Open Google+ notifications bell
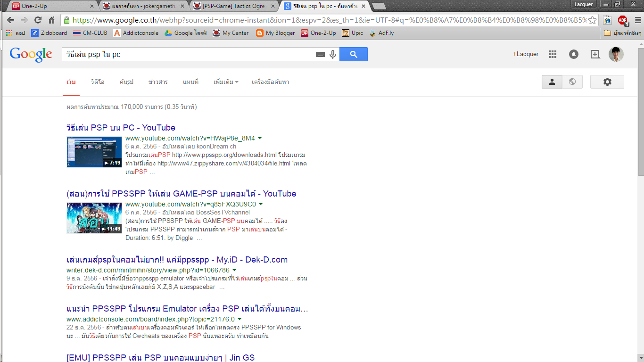Viewport: 644px width, 362px height. point(574,54)
